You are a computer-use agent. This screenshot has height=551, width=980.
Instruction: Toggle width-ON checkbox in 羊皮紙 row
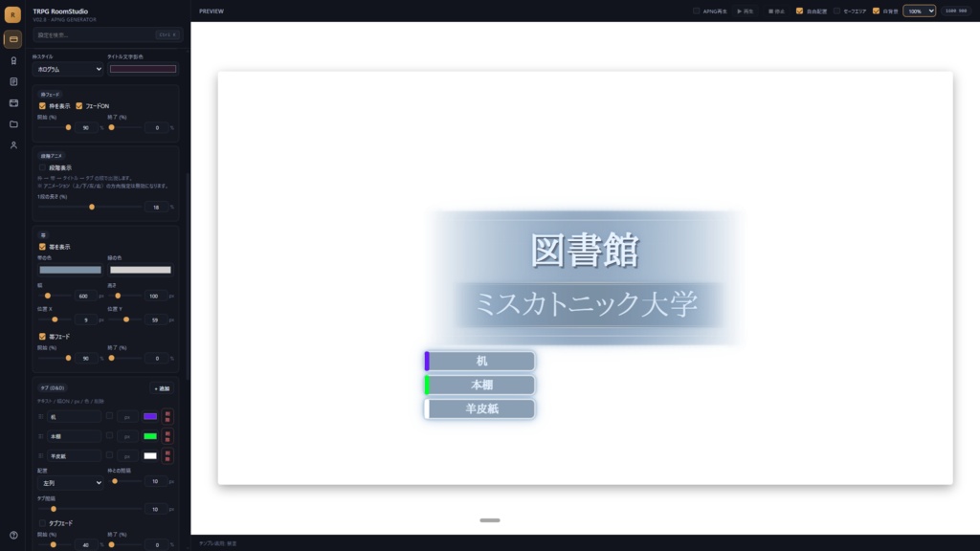tap(109, 455)
